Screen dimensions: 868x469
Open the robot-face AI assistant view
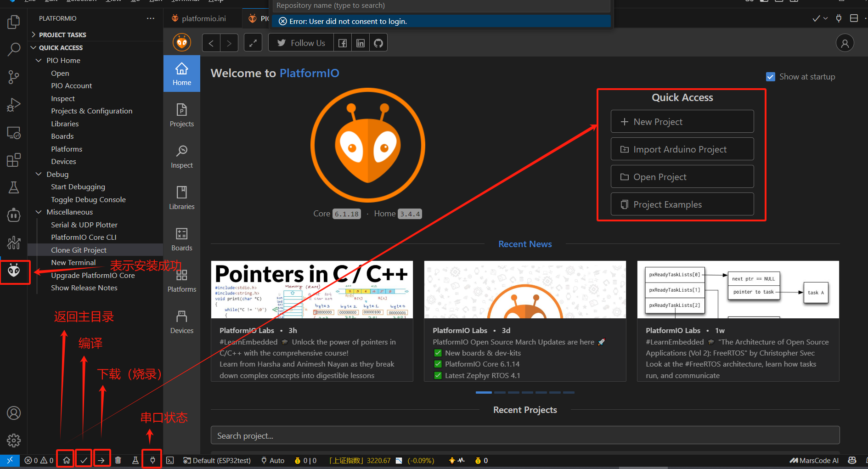(x=14, y=215)
